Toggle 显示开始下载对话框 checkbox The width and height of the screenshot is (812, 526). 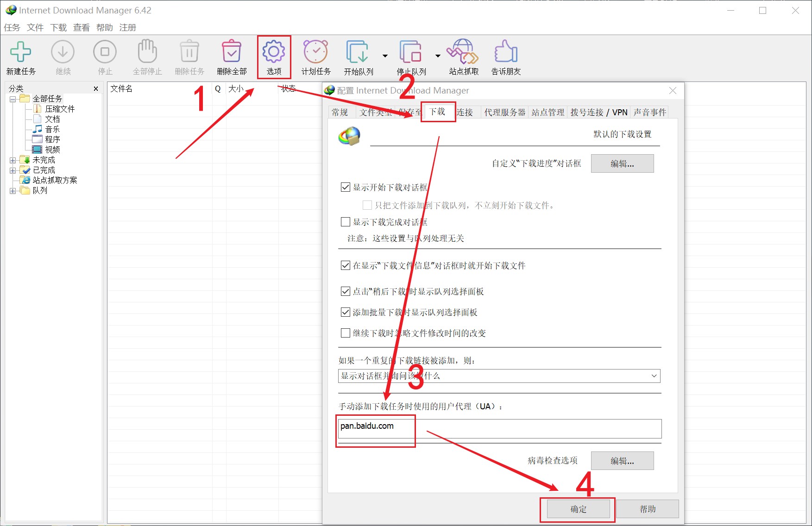tap(345, 187)
